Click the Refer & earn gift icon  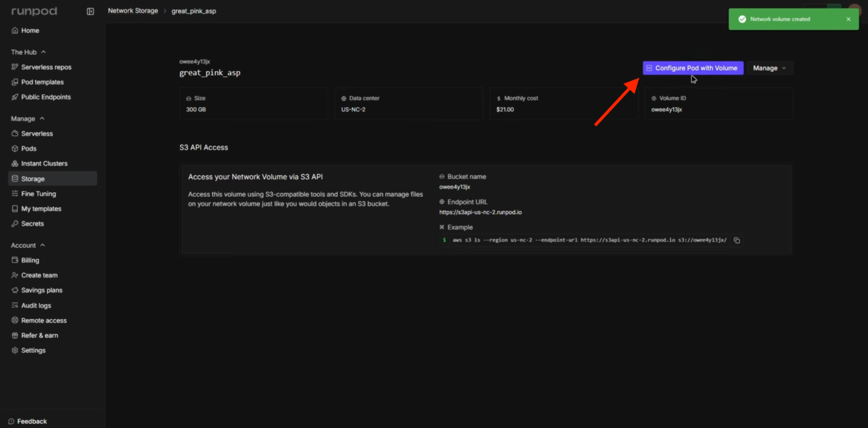pyautogui.click(x=15, y=335)
